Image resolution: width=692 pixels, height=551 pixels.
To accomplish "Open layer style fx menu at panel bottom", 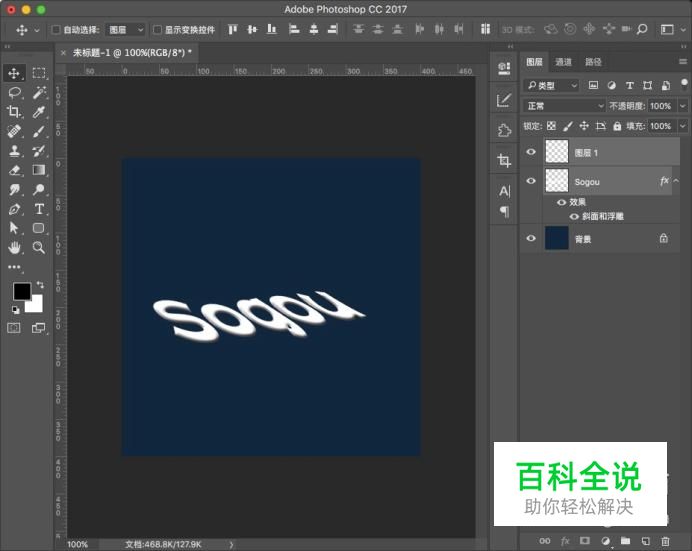I will click(x=565, y=541).
